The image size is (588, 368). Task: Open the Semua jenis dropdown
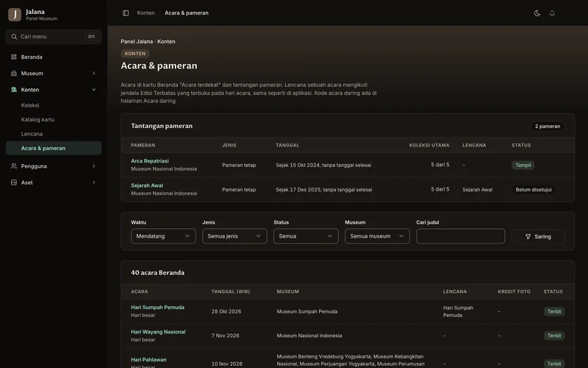tap(234, 236)
